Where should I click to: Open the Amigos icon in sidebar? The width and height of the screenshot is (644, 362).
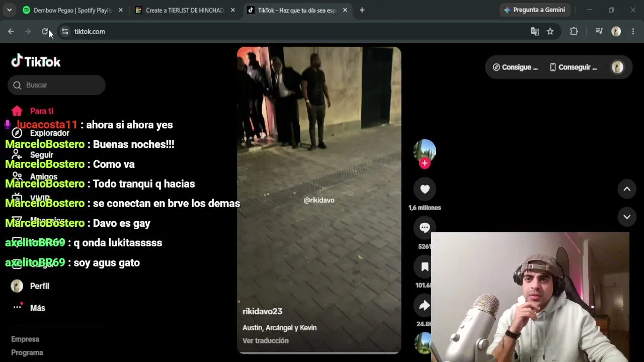click(17, 176)
